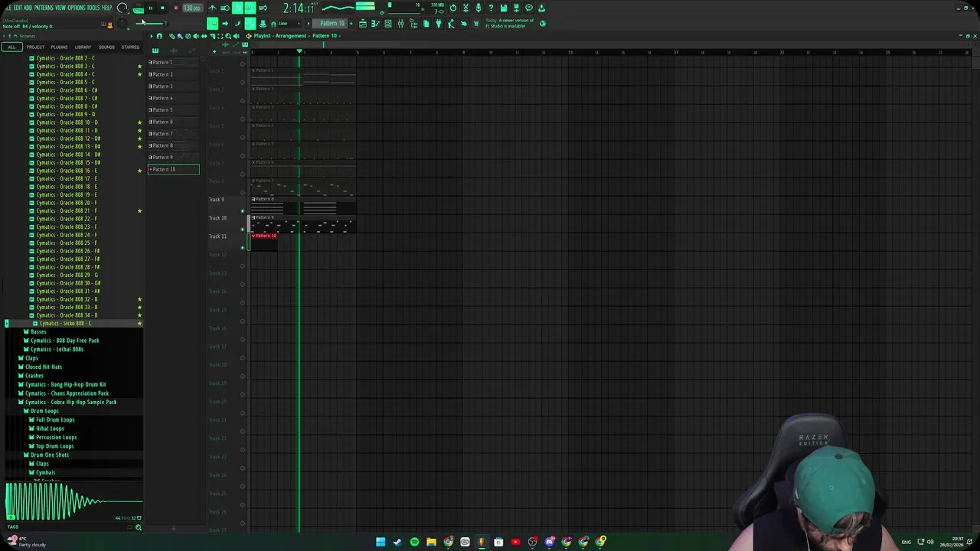
Task: Add new pattern with plus next to Pattern 10
Action: click(x=351, y=23)
